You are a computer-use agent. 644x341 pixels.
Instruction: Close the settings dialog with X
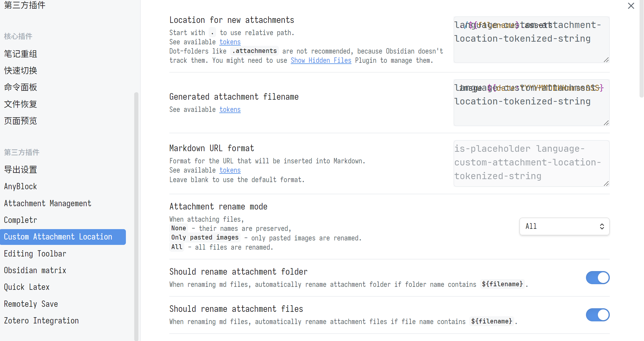click(x=631, y=6)
